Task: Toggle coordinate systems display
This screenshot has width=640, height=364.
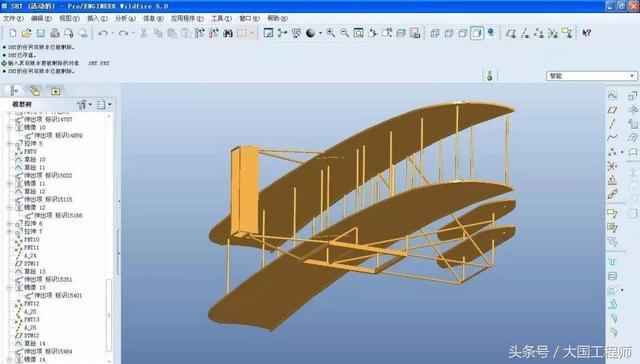Action: click(553, 33)
